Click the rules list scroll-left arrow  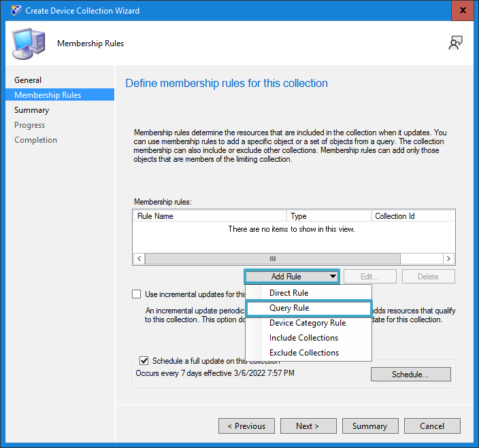[x=139, y=259]
